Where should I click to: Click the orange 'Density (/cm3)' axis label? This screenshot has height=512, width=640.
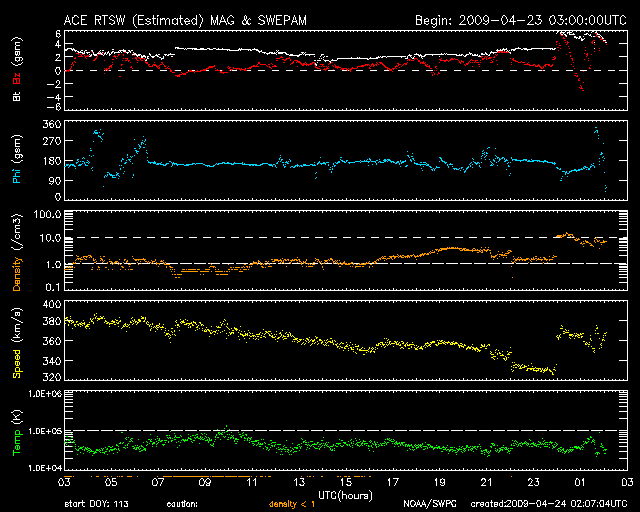pyautogui.click(x=16, y=252)
